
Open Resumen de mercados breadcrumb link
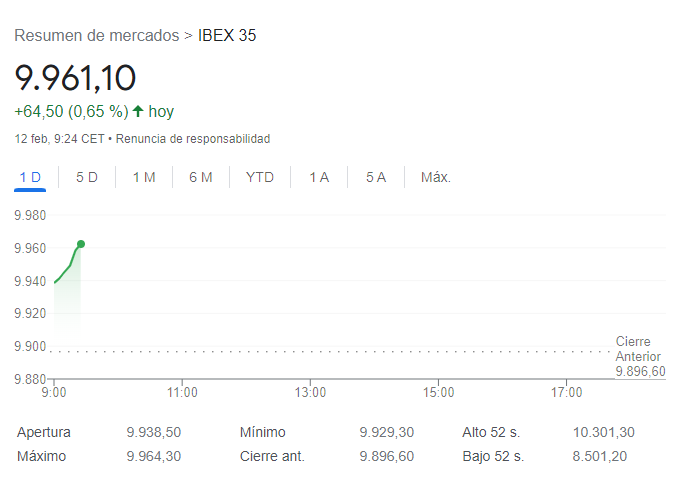click(x=96, y=36)
